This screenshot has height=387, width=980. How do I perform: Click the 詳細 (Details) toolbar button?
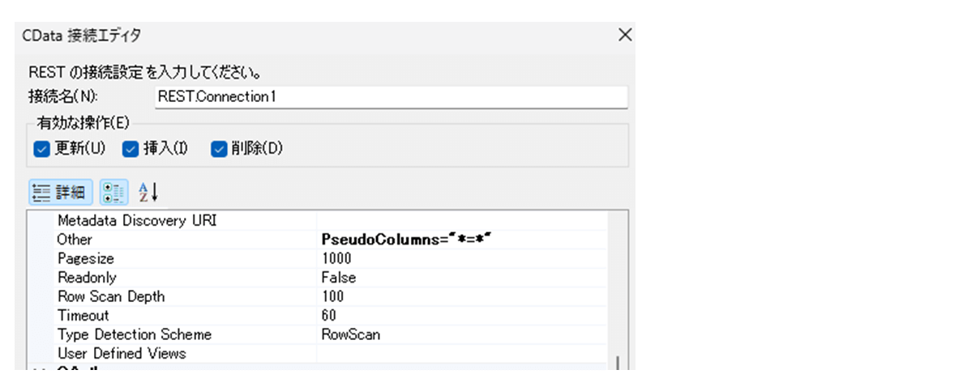click(x=61, y=193)
